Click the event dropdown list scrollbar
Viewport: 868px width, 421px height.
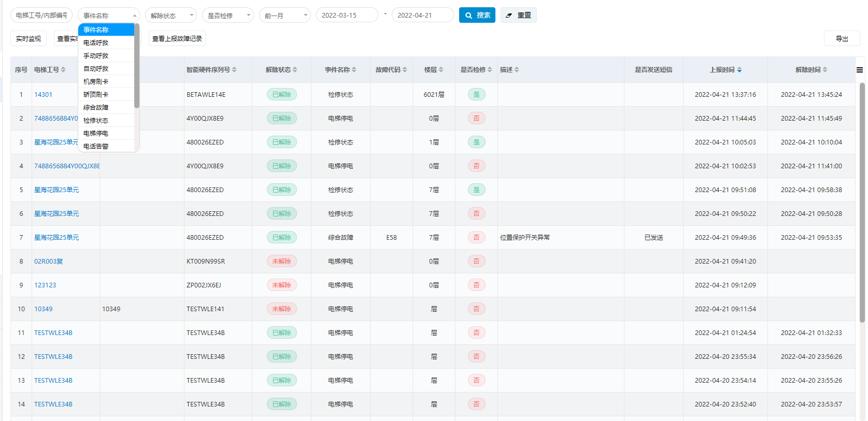[x=137, y=66]
